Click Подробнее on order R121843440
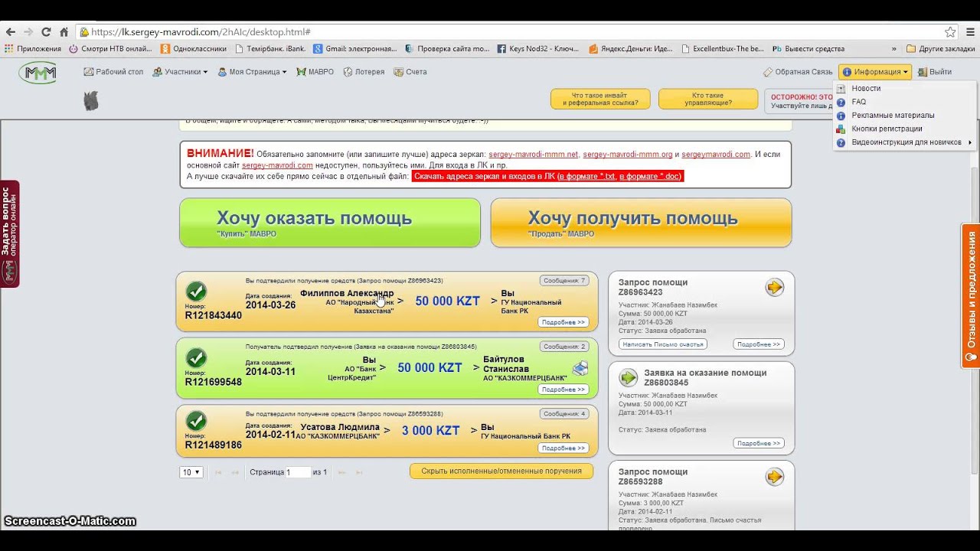 (x=563, y=322)
